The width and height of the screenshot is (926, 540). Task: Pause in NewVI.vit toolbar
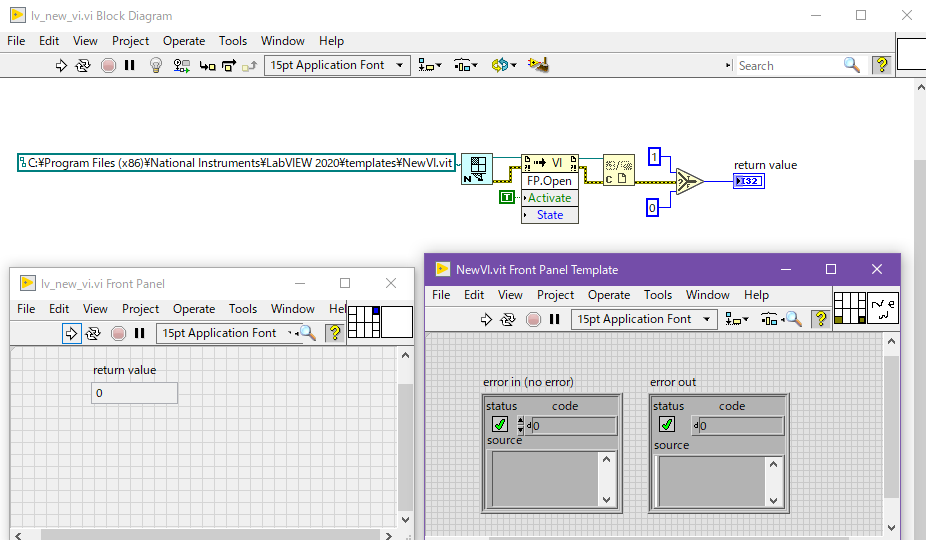pos(555,320)
